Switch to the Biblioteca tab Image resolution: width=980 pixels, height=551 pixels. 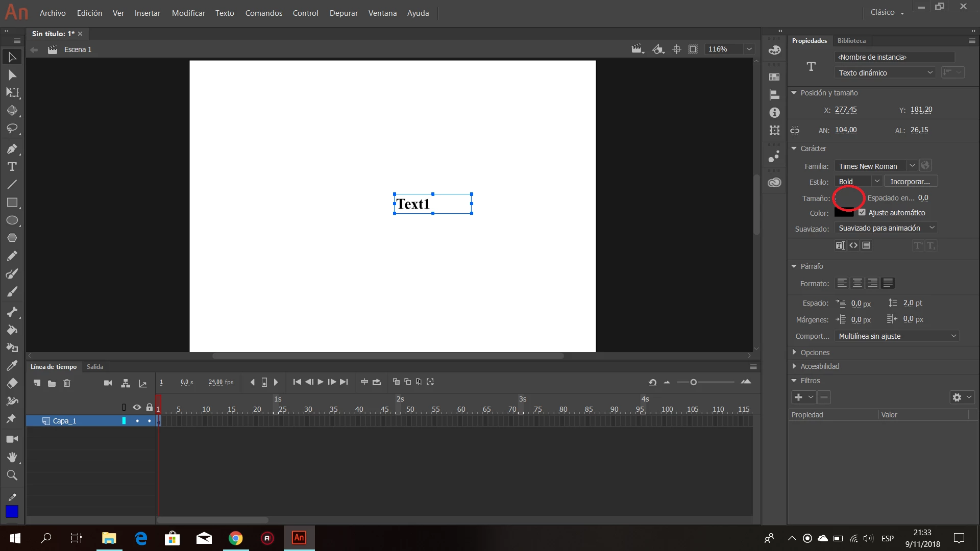[x=851, y=41]
